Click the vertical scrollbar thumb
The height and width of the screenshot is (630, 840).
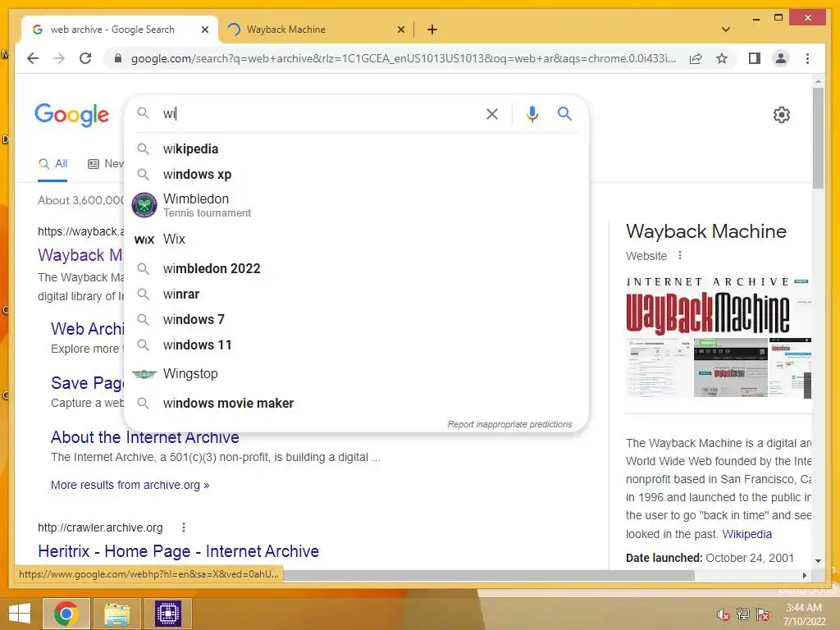coord(818,138)
